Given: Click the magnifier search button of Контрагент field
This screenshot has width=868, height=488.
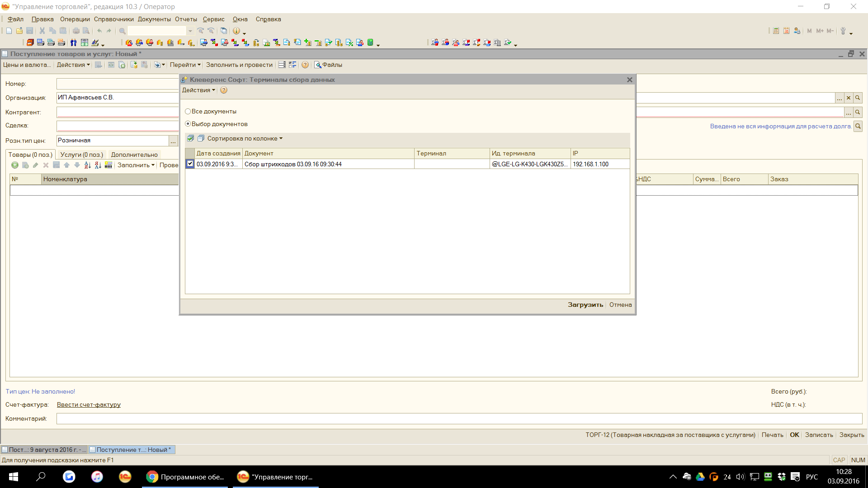Looking at the screenshot, I should point(858,112).
